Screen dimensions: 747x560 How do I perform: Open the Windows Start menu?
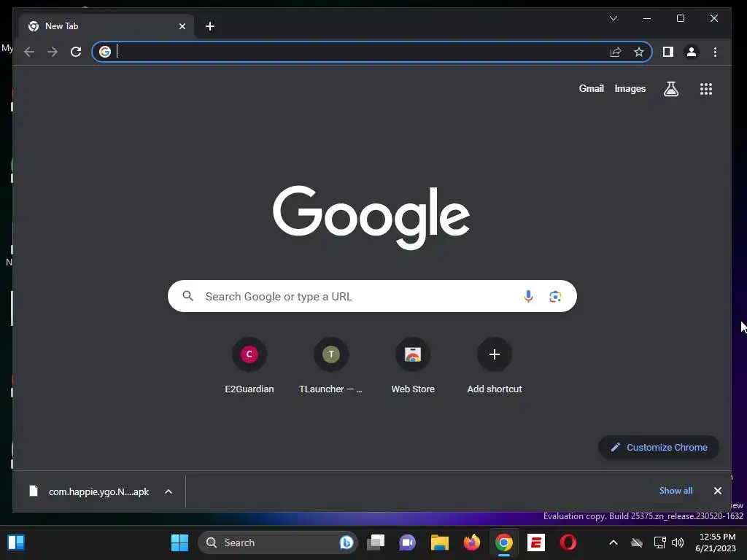click(x=179, y=542)
